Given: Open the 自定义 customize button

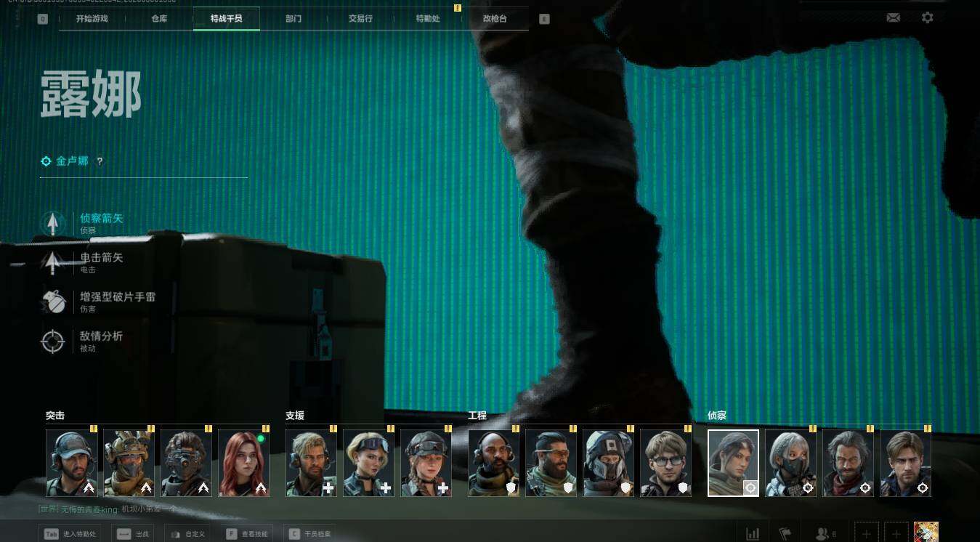Looking at the screenshot, I should pos(189,534).
